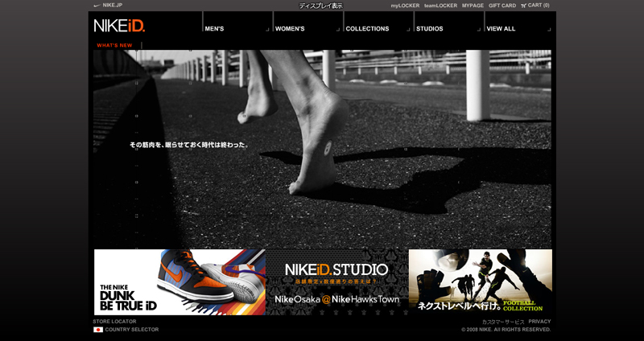The width and height of the screenshot is (644, 341).
Task: Go to MYPAGE
Action: coord(473,6)
